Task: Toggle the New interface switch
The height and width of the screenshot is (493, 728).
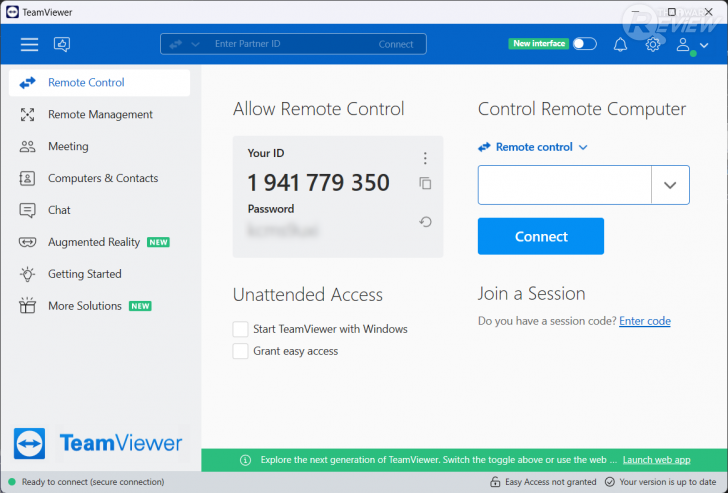Action: click(585, 44)
